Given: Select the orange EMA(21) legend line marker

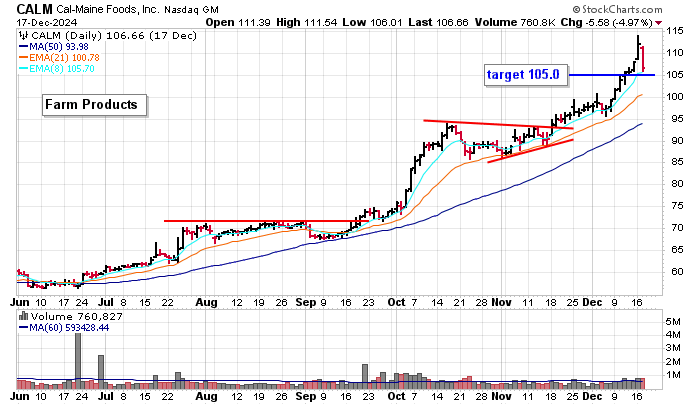Looking at the screenshot, I should pyautogui.click(x=23, y=58).
